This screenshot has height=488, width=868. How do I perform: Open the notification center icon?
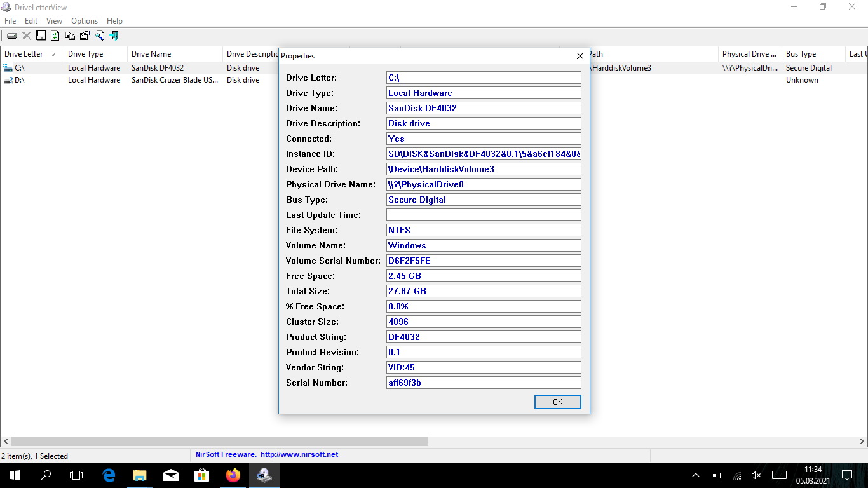pyautogui.click(x=846, y=475)
